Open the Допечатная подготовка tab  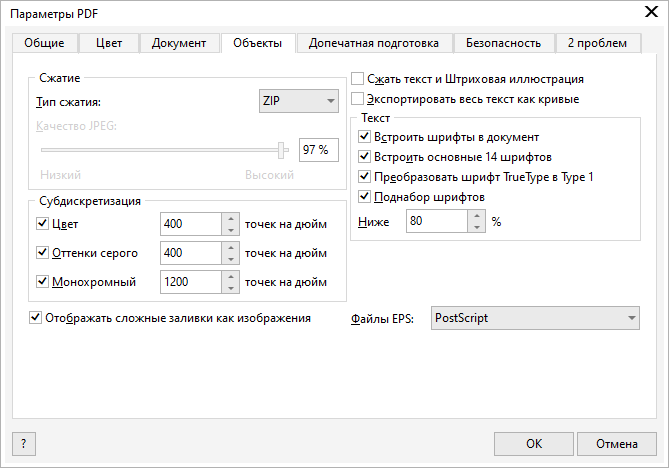[374, 43]
